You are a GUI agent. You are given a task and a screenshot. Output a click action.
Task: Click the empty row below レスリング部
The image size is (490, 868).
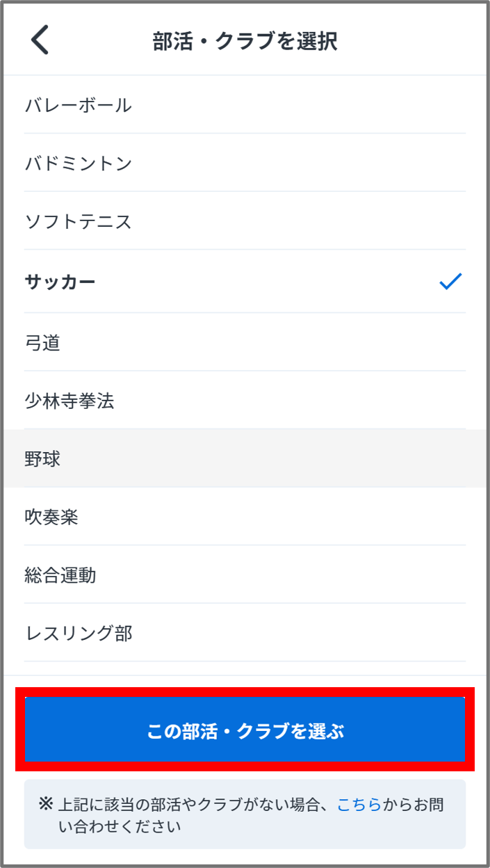(245, 668)
